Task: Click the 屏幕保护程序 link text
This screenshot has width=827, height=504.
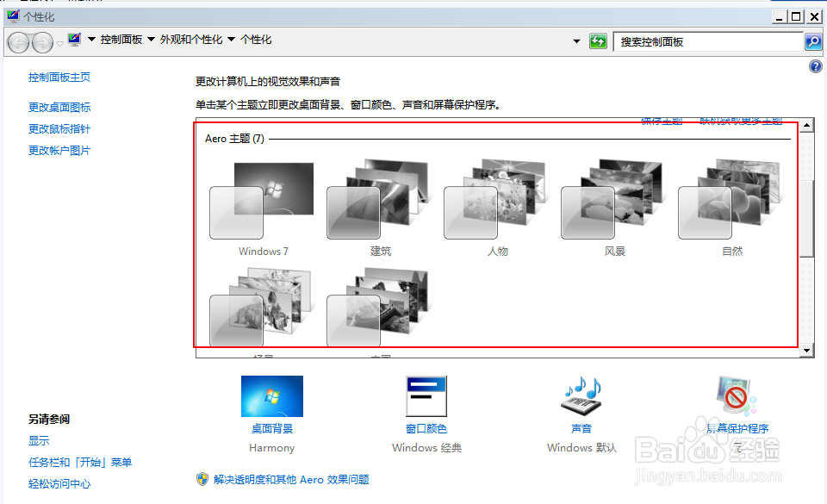Action: (737, 428)
